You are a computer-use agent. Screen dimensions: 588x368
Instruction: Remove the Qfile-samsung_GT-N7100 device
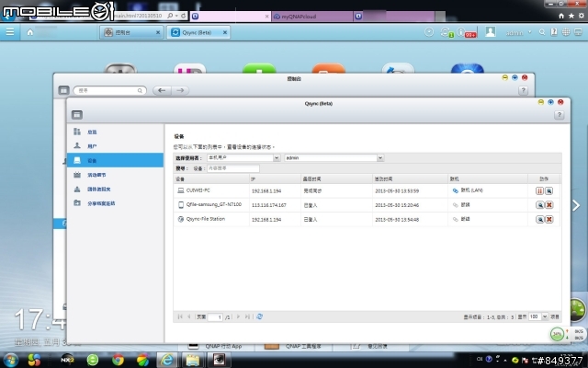[549, 205]
